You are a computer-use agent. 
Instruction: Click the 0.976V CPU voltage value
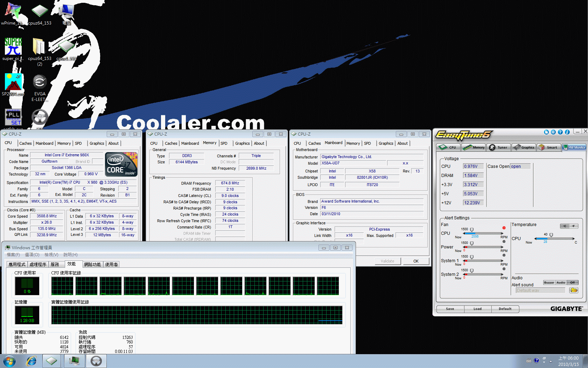tap(473, 166)
